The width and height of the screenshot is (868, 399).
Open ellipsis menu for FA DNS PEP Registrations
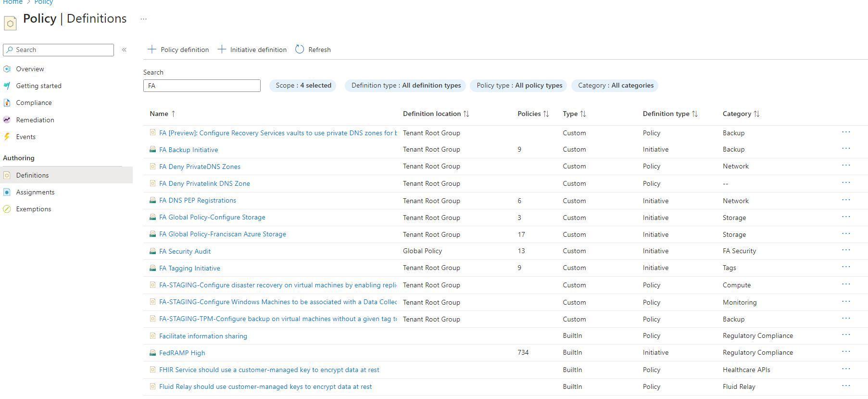[846, 200]
